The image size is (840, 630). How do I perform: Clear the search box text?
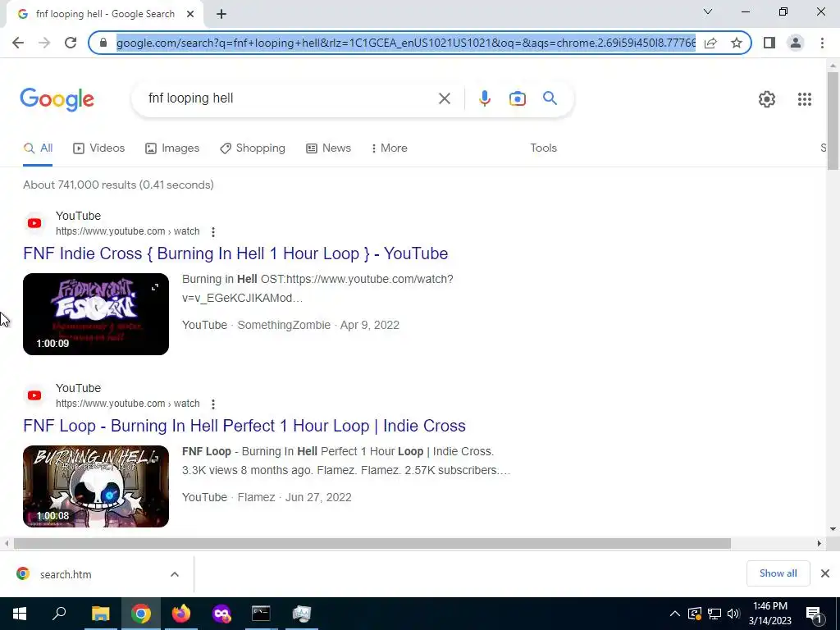coord(444,98)
